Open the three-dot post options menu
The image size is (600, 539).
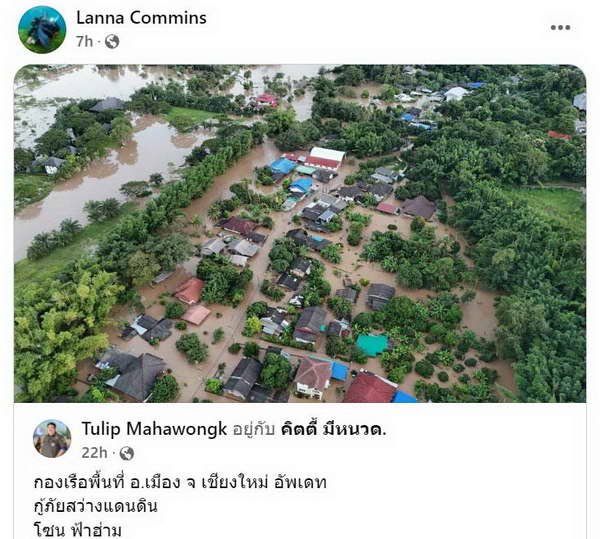pos(561,28)
